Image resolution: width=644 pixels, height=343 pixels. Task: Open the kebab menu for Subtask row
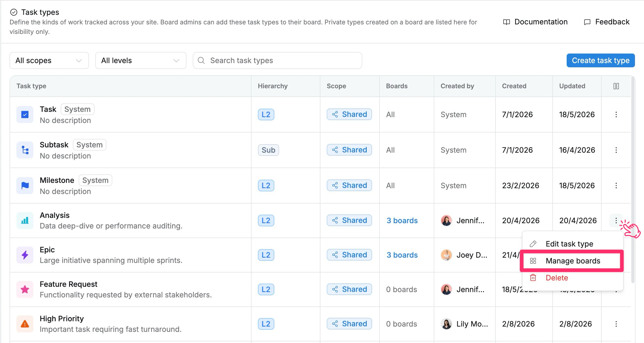[616, 150]
